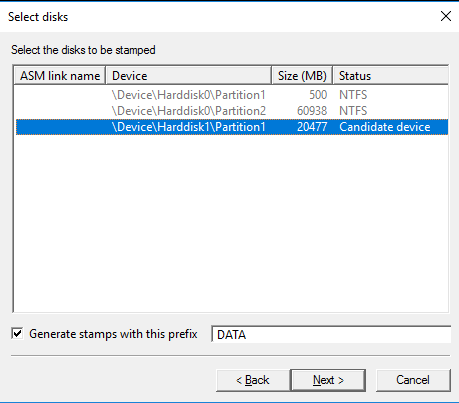
Task: Focus the DATA prefix input field
Action: click(x=331, y=334)
